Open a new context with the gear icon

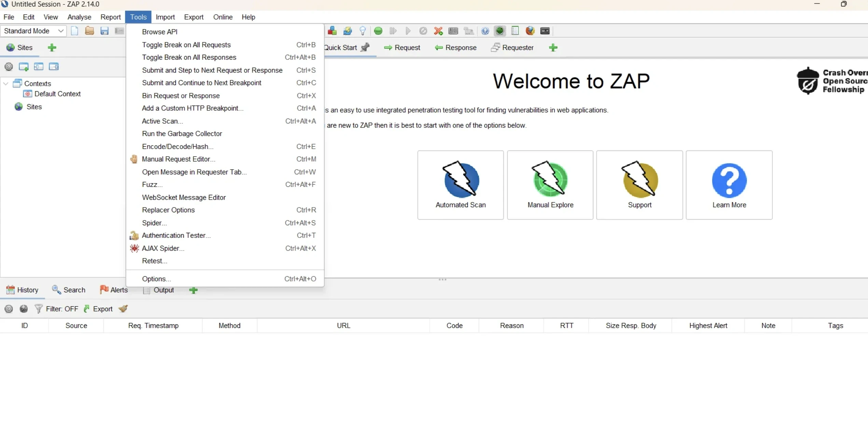9,67
